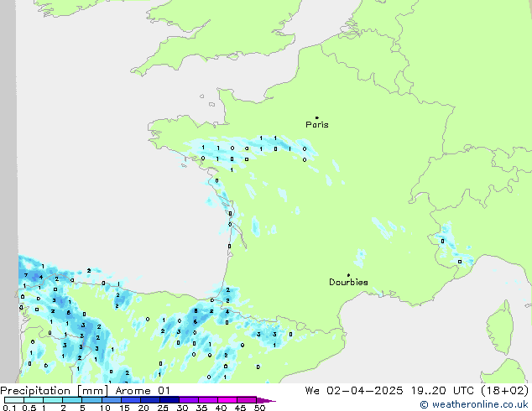
Task: Click the above-50 mm legend arrow tip
Action: point(266,400)
